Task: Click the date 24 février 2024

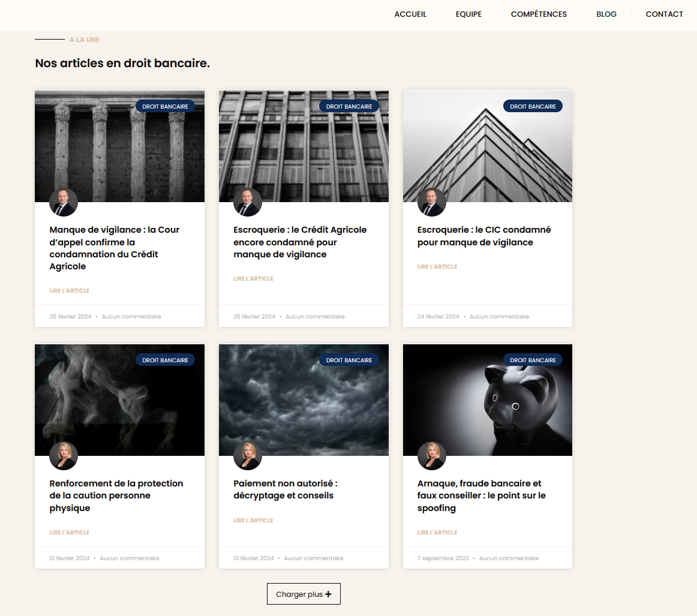Action: (438, 317)
